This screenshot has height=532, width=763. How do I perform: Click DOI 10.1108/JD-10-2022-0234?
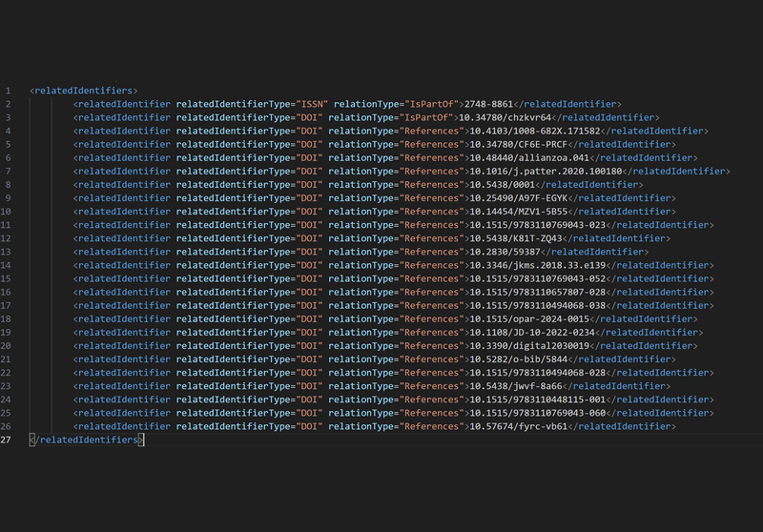532,333
